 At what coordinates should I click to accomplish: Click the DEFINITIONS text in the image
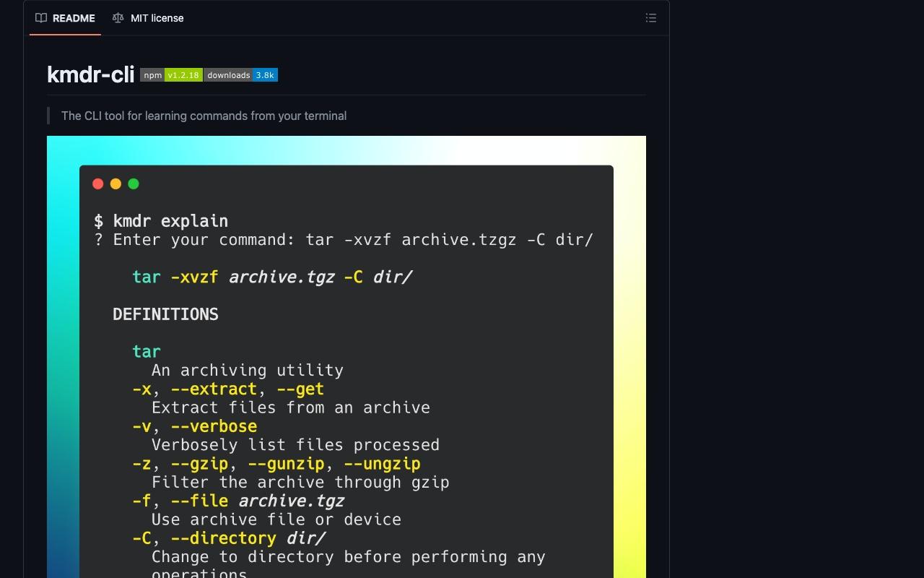pyautogui.click(x=165, y=314)
